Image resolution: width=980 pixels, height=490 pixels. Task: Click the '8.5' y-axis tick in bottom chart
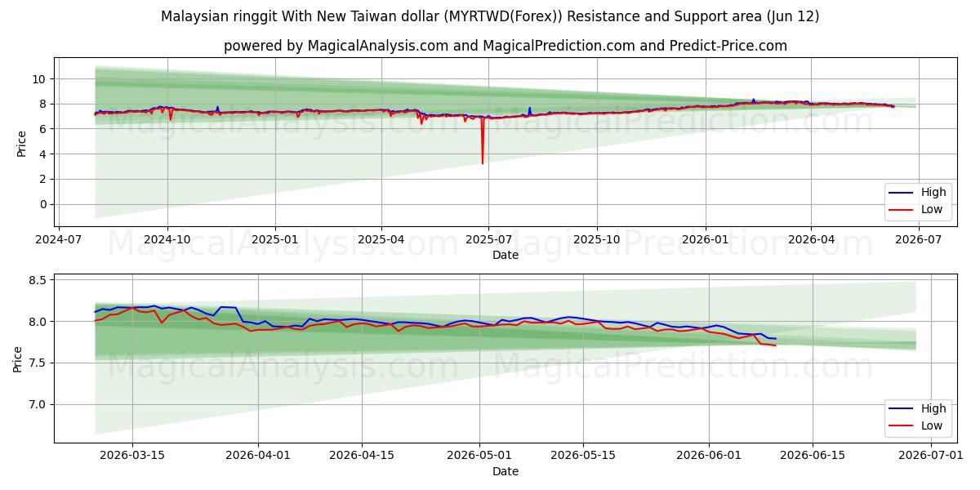[x=39, y=279]
